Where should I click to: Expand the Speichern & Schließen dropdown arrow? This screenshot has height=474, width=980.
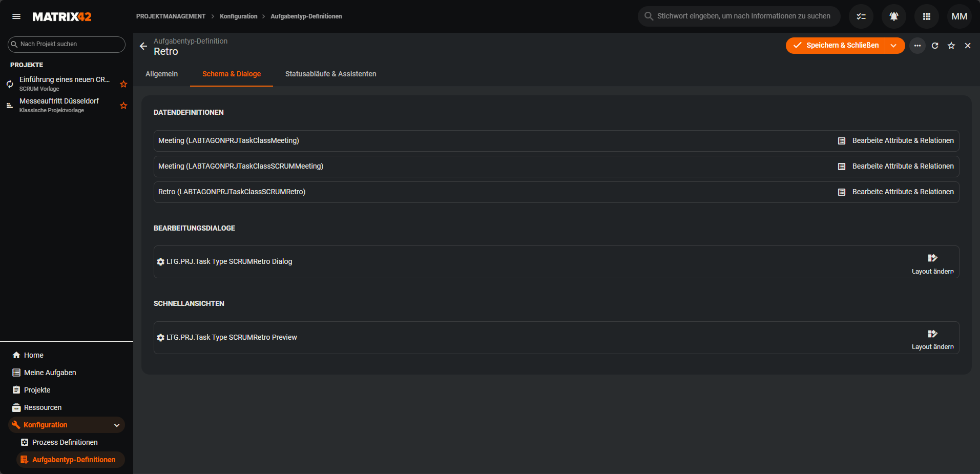(x=893, y=46)
